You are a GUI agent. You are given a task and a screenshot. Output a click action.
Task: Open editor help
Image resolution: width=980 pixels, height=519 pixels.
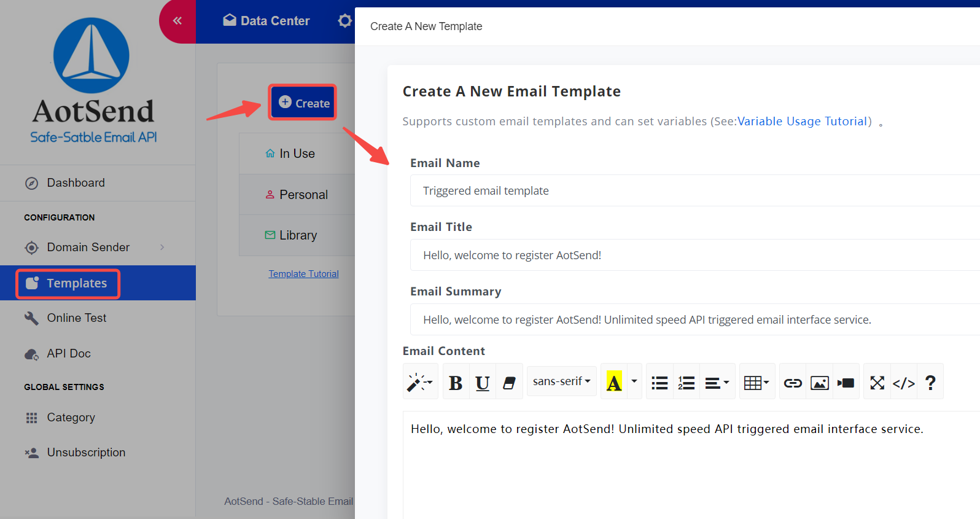pyautogui.click(x=930, y=382)
